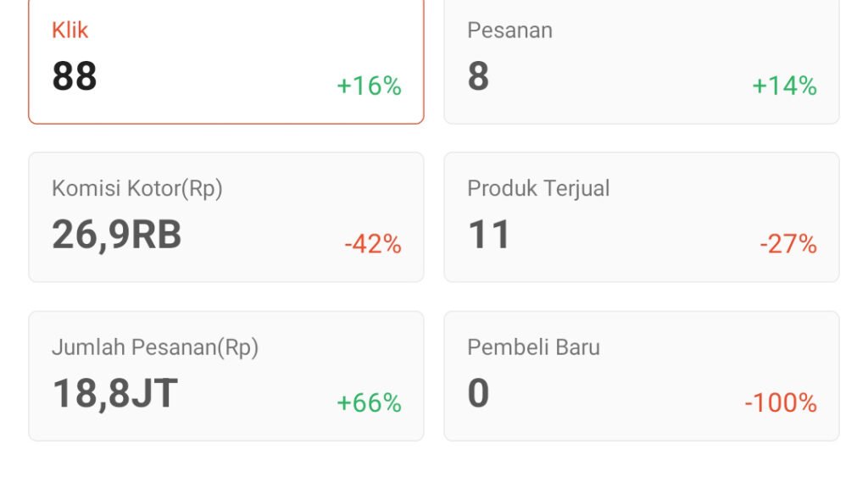Click the 88 clicks value
The image size is (868, 488).
point(75,76)
